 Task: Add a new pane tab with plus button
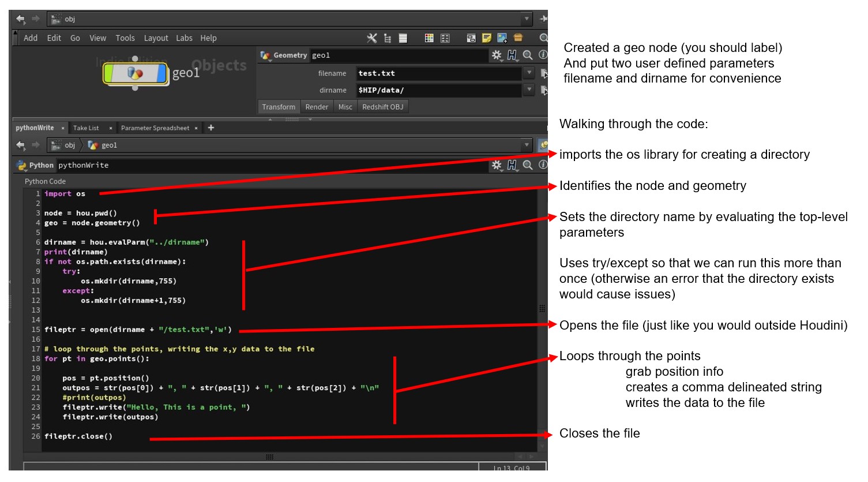point(211,128)
